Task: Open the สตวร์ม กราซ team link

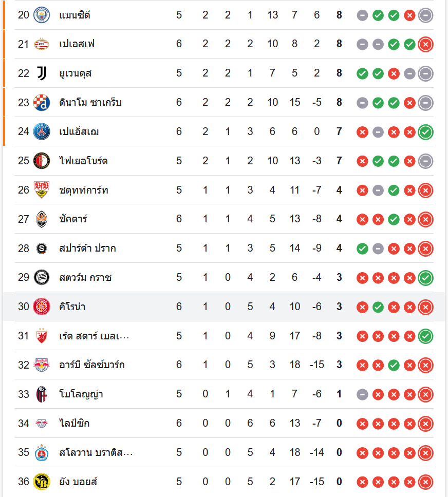Action: (85, 278)
